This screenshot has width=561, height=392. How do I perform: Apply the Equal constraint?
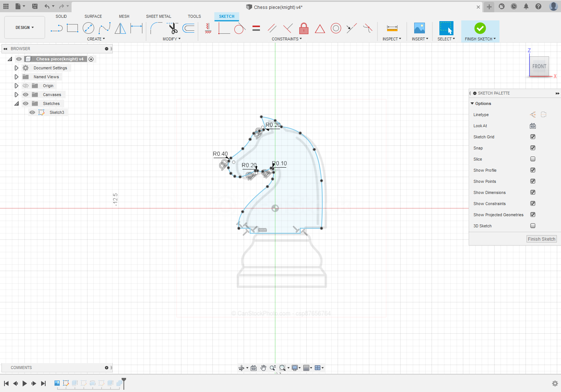[256, 28]
